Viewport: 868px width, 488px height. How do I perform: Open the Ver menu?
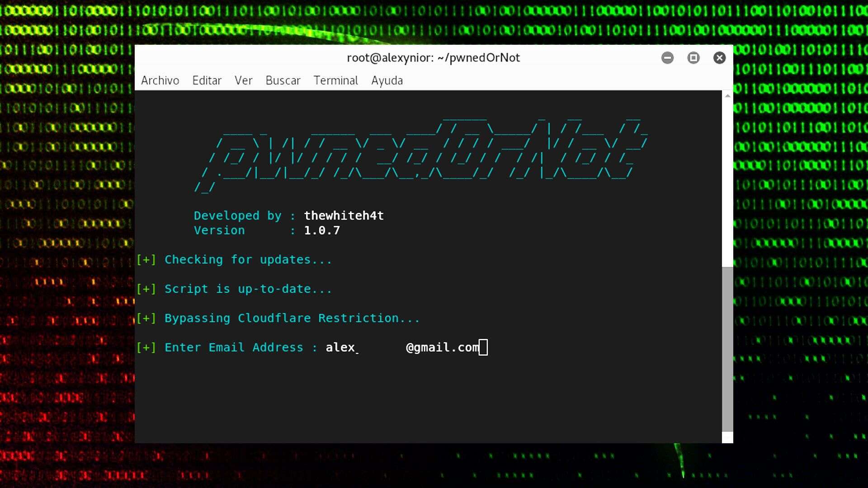coord(243,80)
